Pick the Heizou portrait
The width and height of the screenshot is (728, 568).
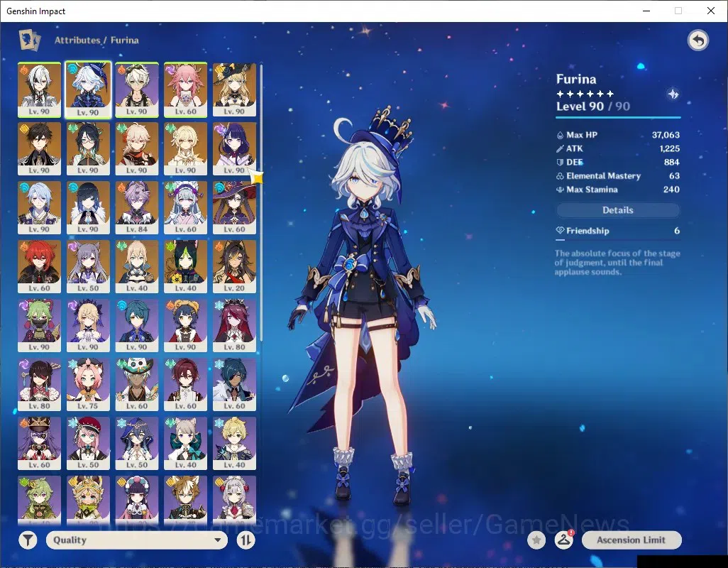click(185, 385)
